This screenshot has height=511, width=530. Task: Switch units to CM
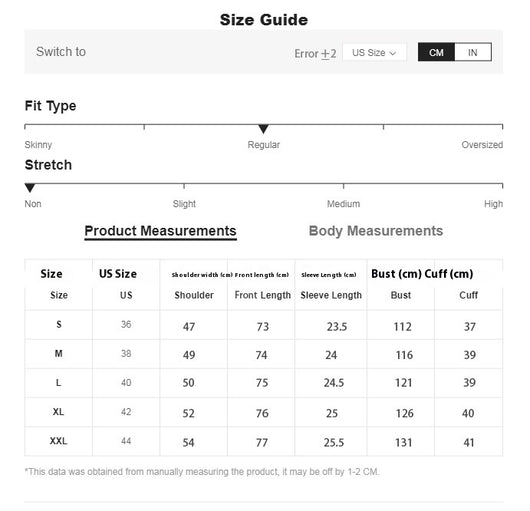(436, 52)
